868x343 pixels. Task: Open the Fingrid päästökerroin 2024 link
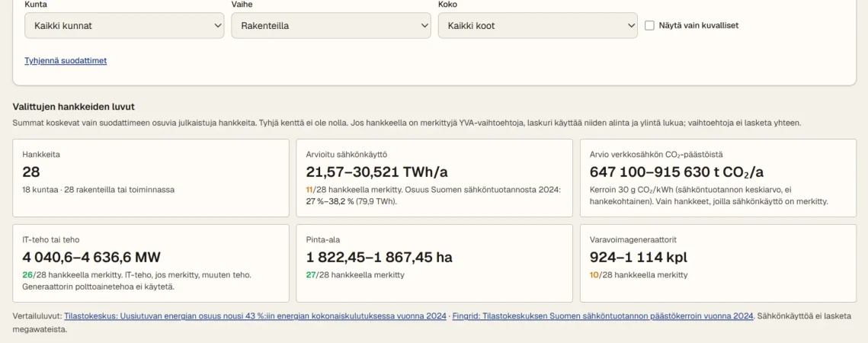(x=603, y=316)
